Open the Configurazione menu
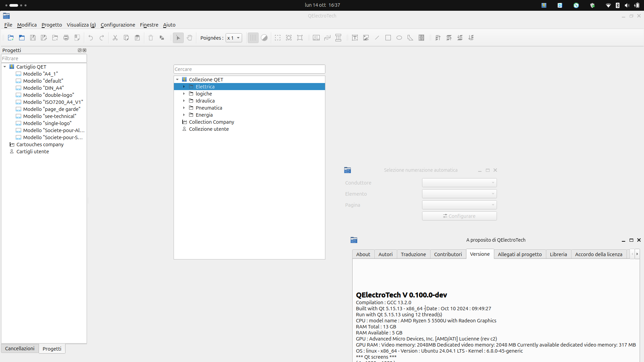 (118, 25)
